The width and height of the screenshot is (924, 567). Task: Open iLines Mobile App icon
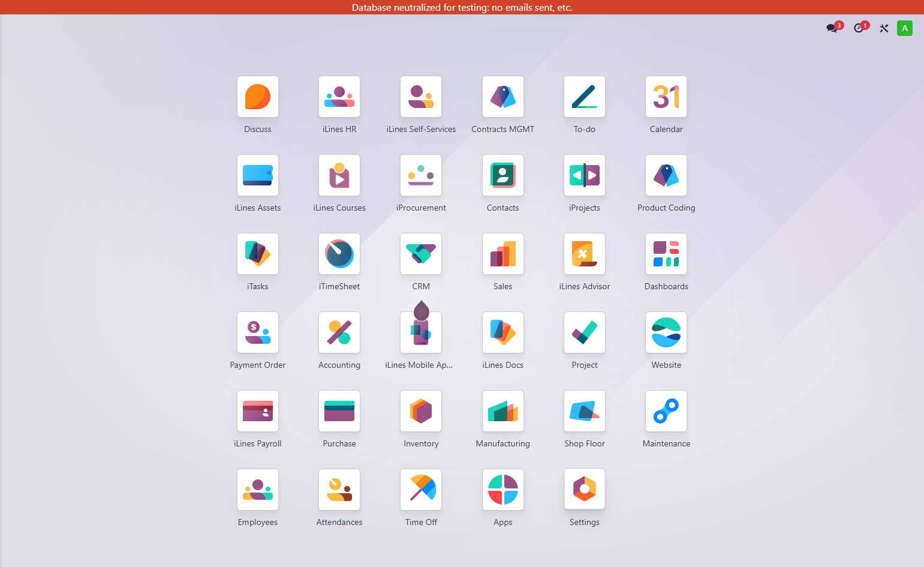[x=421, y=332]
